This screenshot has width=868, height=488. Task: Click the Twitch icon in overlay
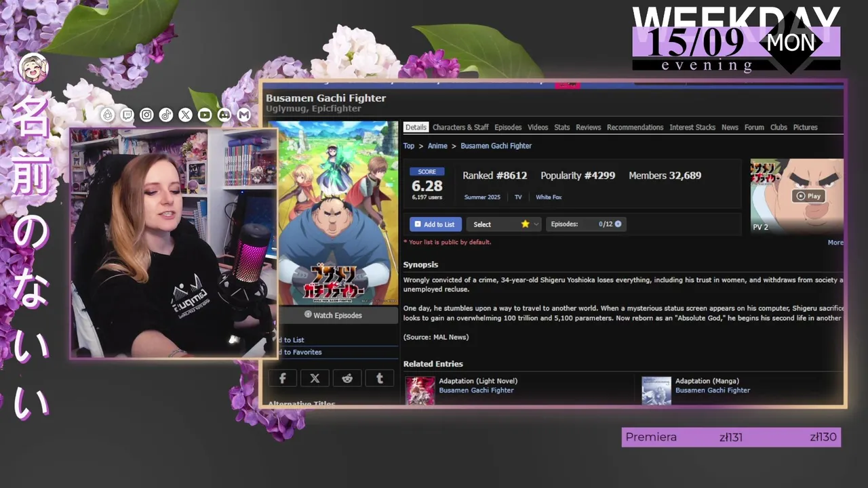pos(127,115)
